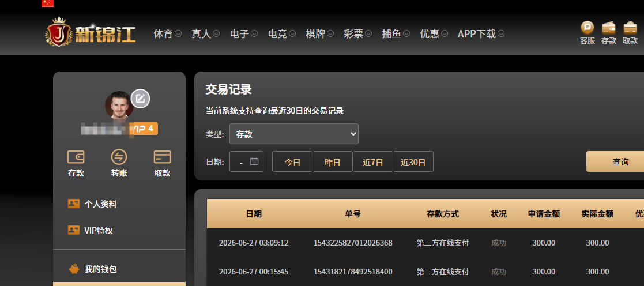Screen dimensions: 644x286
Task: Select date 2026-06-27 03:09:12
Action: (254, 243)
